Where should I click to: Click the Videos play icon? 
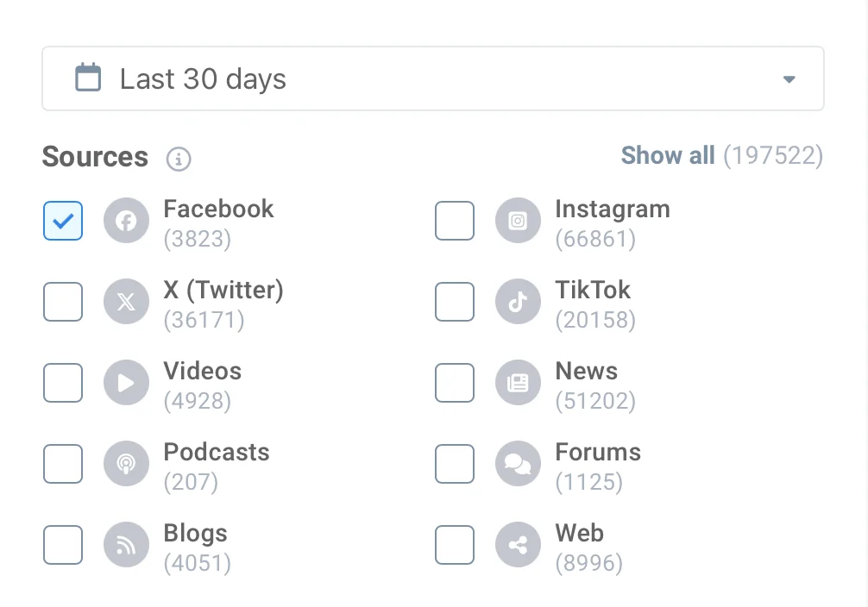click(x=126, y=383)
